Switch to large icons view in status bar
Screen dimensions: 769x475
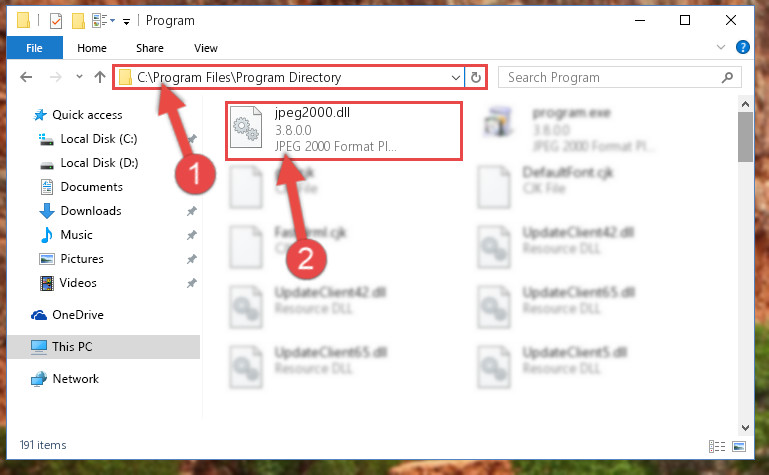739,446
